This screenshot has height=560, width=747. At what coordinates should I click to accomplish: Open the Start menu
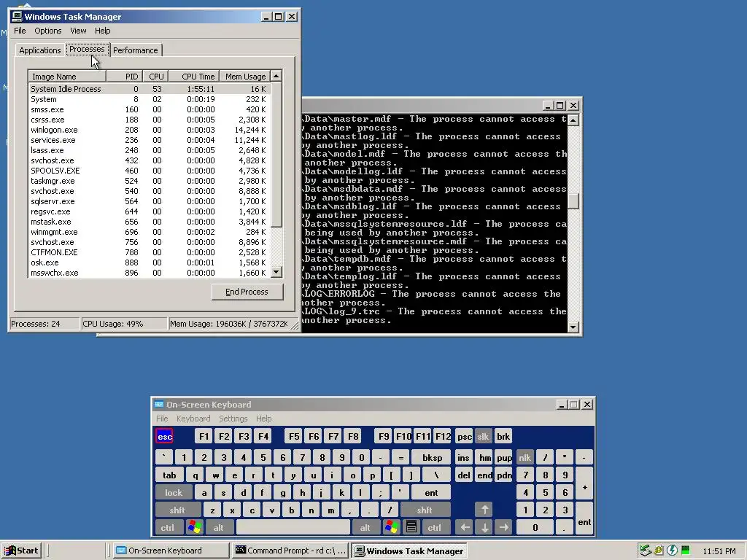click(x=21, y=551)
